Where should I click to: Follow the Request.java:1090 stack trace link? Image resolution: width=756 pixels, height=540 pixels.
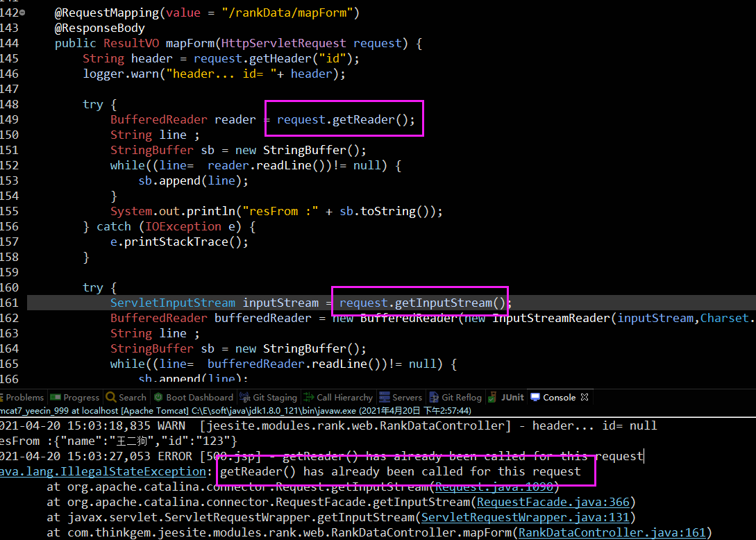click(x=494, y=487)
